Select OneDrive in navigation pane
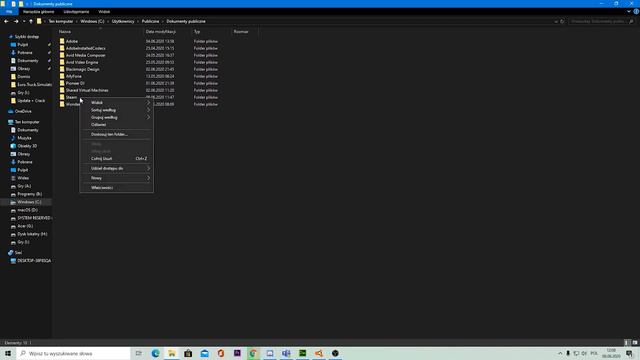Screen dimensions: 640x360 (23, 111)
